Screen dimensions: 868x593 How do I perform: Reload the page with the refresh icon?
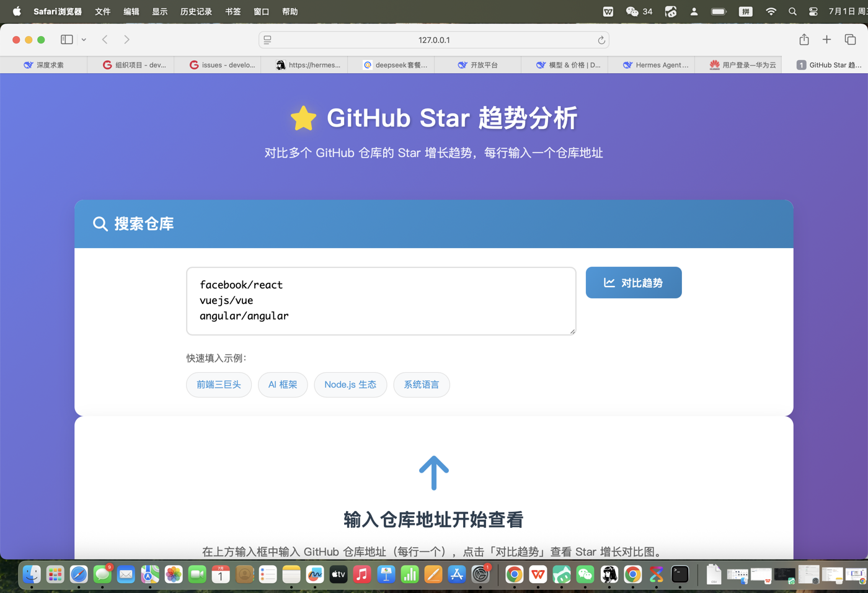tap(601, 40)
